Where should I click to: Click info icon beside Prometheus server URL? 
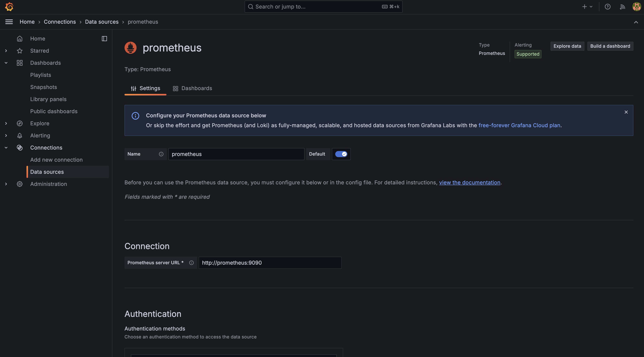pyautogui.click(x=191, y=263)
